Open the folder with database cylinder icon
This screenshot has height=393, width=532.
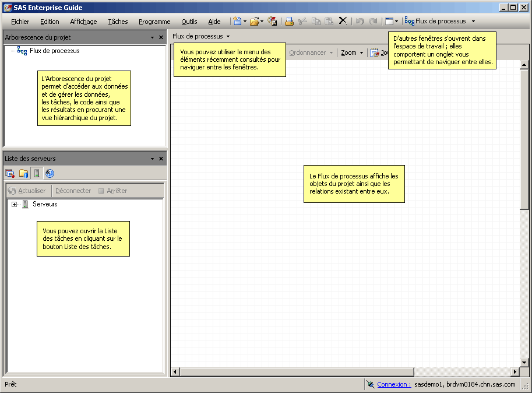(23, 173)
